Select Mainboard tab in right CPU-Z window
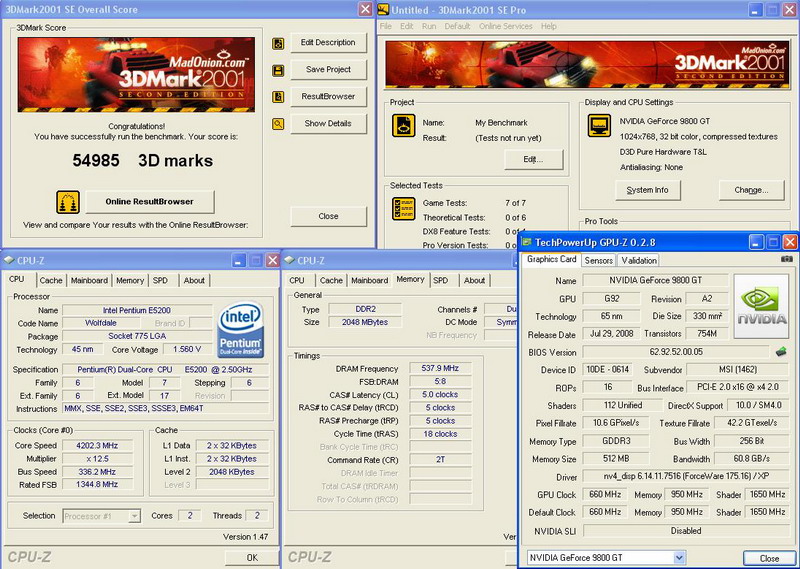 click(370, 281)
